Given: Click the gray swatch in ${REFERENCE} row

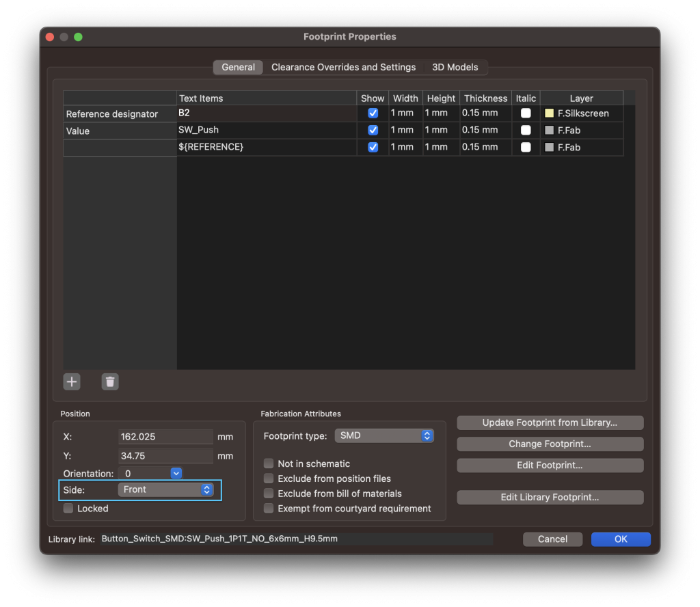Looking at the screenshot, I should (549, 147).
